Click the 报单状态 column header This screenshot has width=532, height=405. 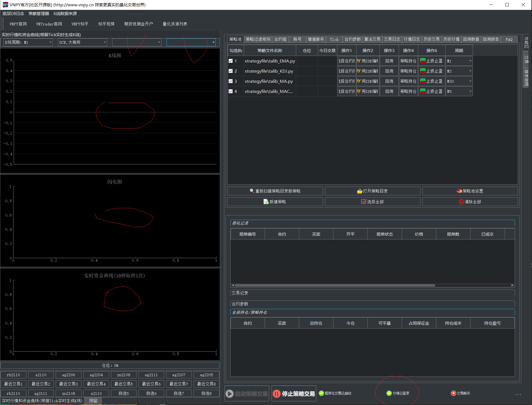tap(385, 234)
